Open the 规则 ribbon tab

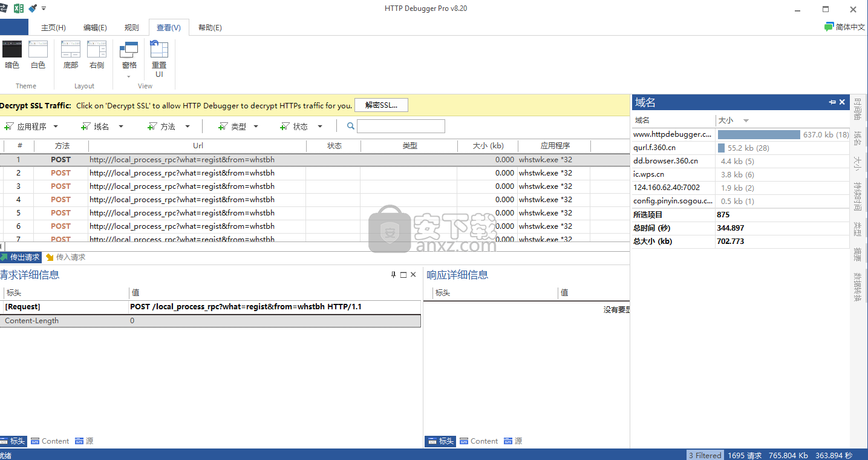click(131, 28)
